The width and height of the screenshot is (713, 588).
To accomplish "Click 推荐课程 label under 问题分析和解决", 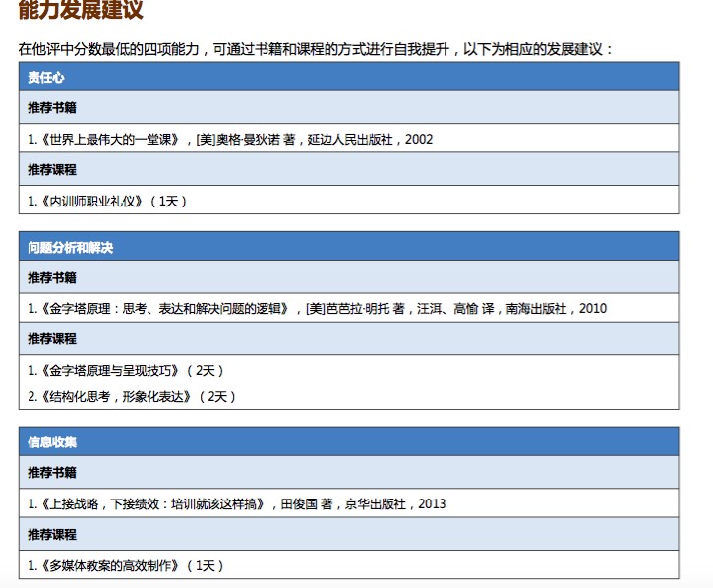I will pyautogui.click(x=52, y=339).
